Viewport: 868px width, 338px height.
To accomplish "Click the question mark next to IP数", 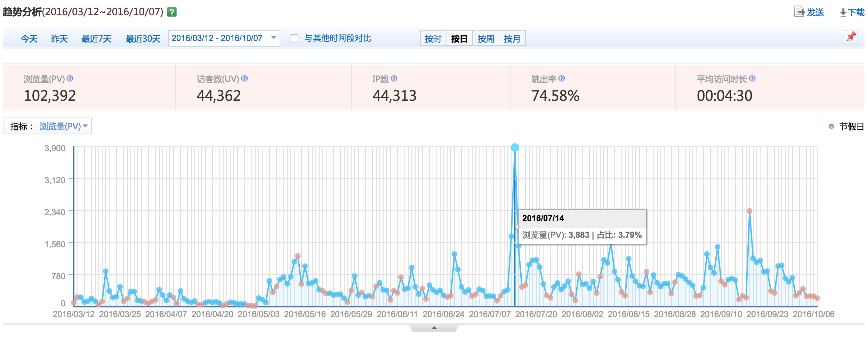I will coord(394,79).
